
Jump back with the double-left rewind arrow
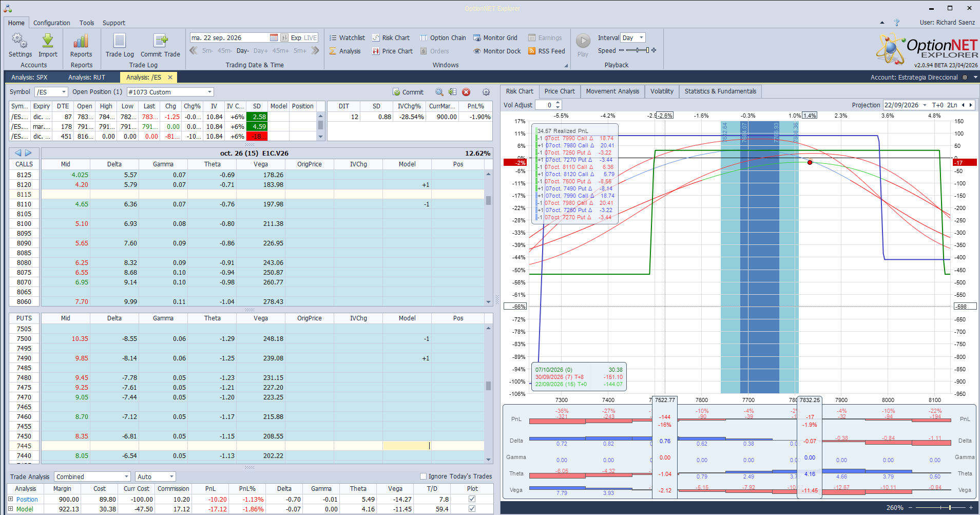tap(194, 50)
